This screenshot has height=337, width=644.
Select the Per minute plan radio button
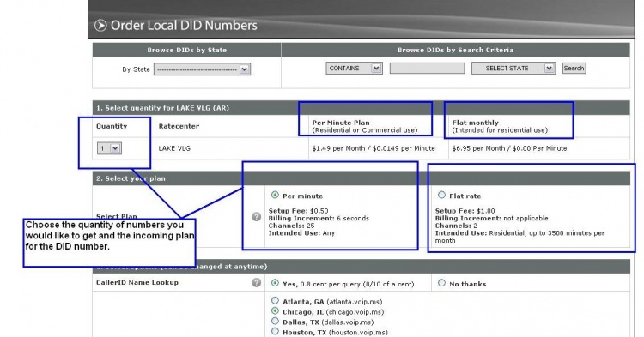tap(275, 195)
